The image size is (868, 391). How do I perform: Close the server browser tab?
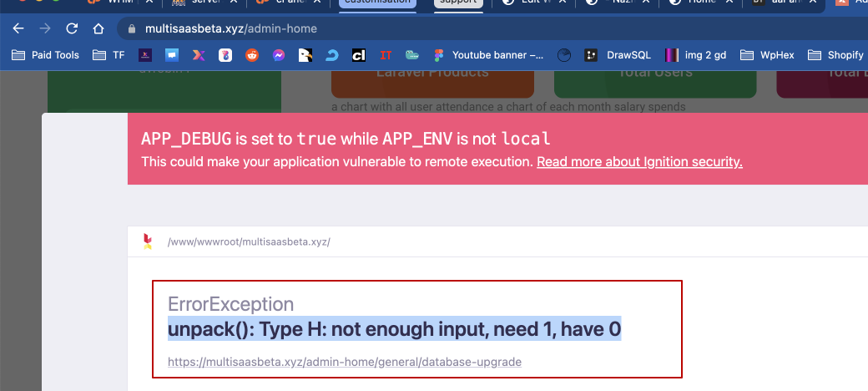[x=234, y=3]
